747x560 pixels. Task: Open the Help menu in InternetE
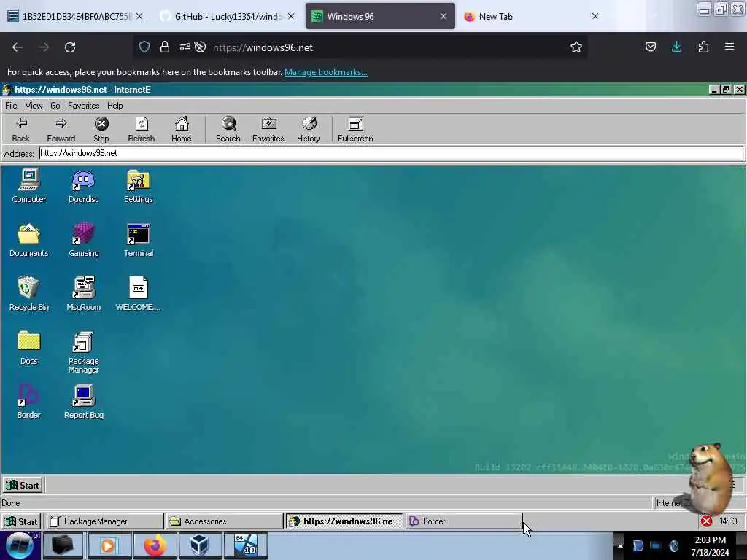[115, 106]
